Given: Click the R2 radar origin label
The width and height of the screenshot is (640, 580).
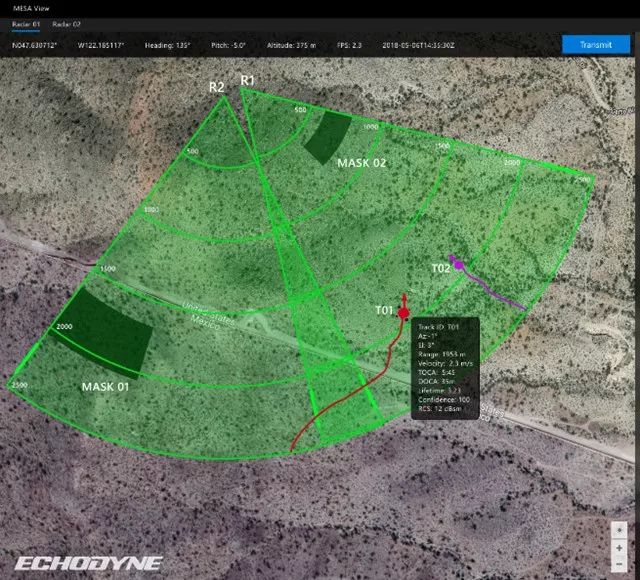Looking at the screenshot, I should click(x=217, y=87).
